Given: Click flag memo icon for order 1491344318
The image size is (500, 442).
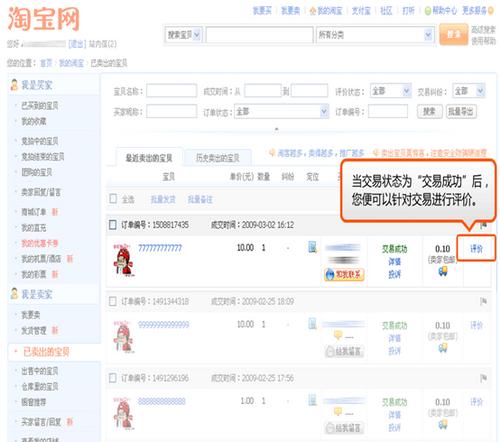Looking at the screenshot, I should pos(483,301).
